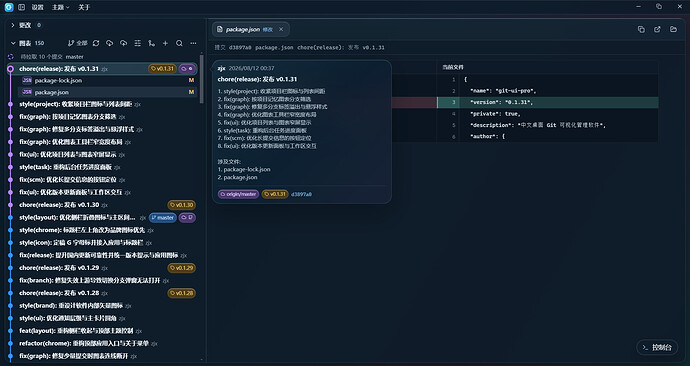Click the cloud download pull icon
The height and width of the screenshot is (366, 690).
[110, 43]
